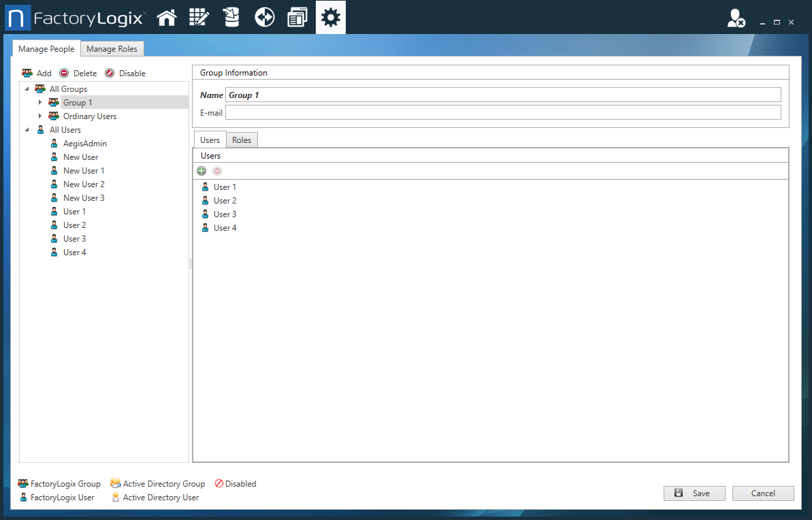The width and height of the screenshot is (812, 520).
Task: Switch to the Manage Roles tab
Action: 112,48
